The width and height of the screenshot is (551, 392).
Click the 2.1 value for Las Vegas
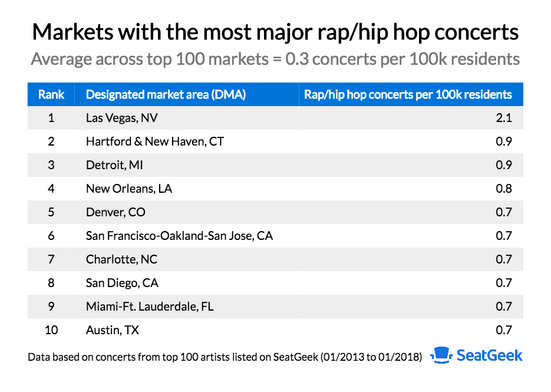pyautogui.click(x=504, y=118)
